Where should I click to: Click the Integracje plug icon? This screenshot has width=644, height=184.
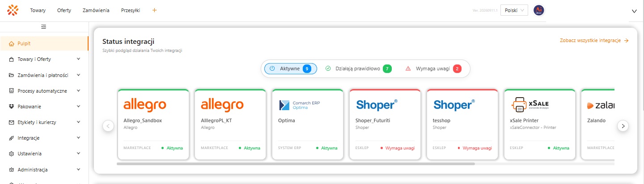[12, 138]
